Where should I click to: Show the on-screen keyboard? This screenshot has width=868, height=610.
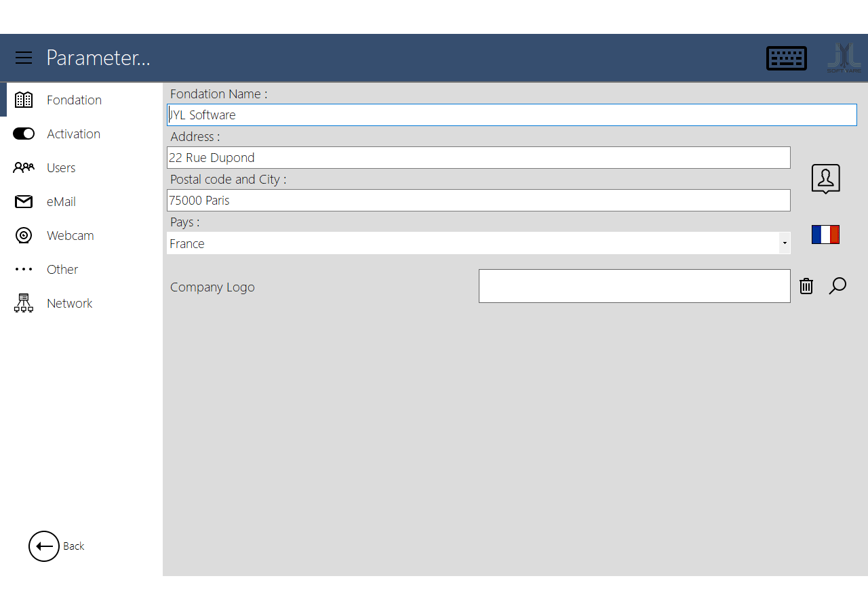point(786,58)
